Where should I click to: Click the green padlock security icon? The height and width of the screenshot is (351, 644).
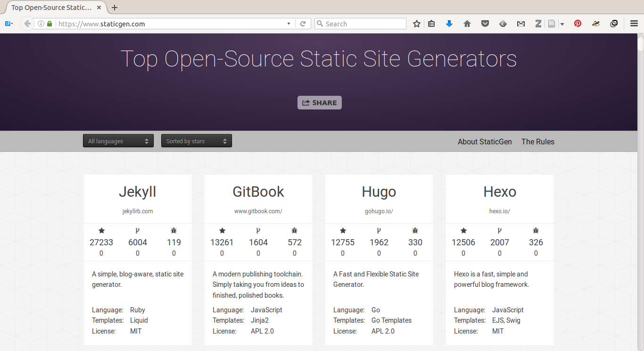tap(50, 24)
